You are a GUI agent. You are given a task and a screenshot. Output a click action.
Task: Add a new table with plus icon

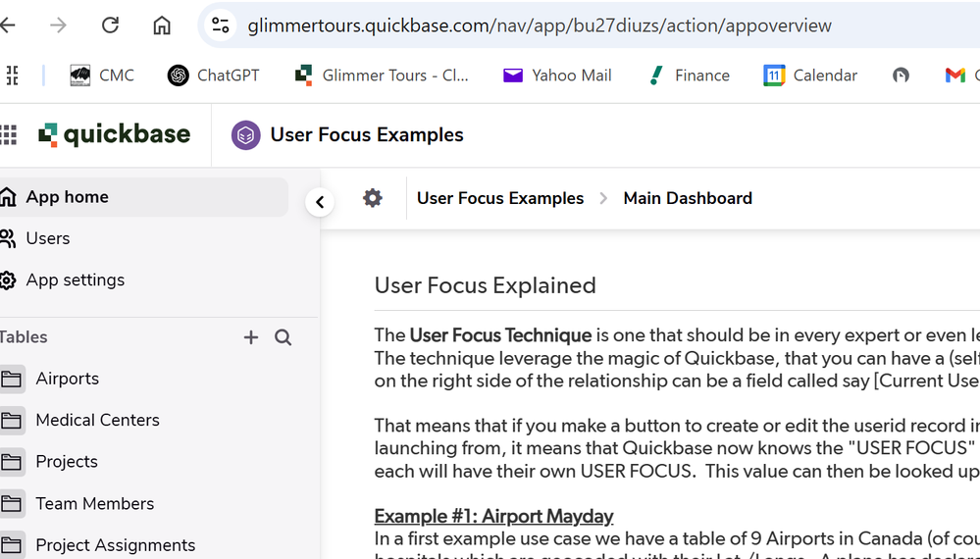[250, 337]
